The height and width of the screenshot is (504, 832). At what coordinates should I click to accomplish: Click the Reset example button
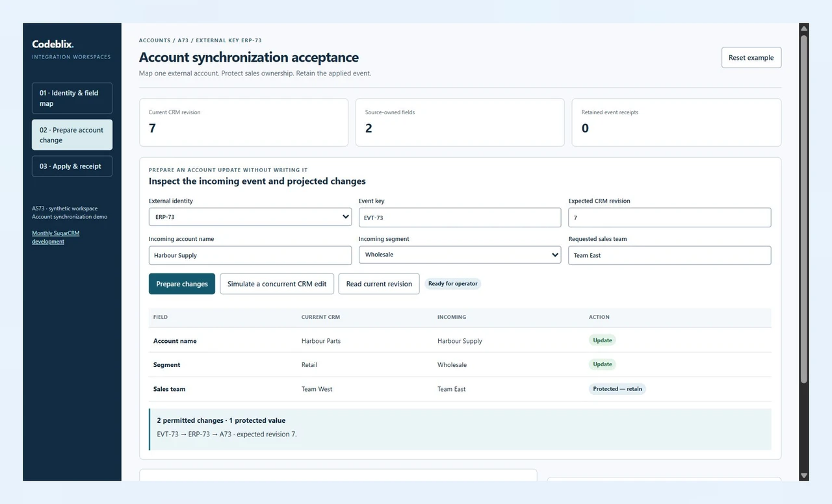pyautogui.click(x=751, y=58)
